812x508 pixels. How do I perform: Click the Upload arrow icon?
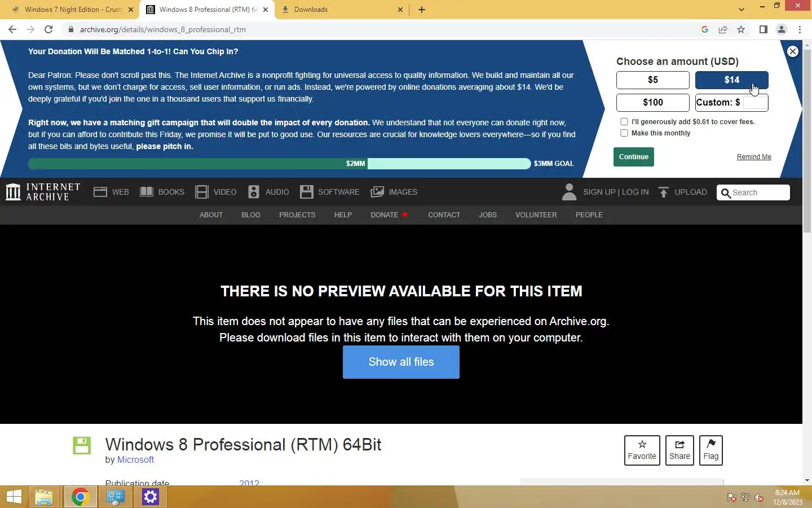pos(664,192)
